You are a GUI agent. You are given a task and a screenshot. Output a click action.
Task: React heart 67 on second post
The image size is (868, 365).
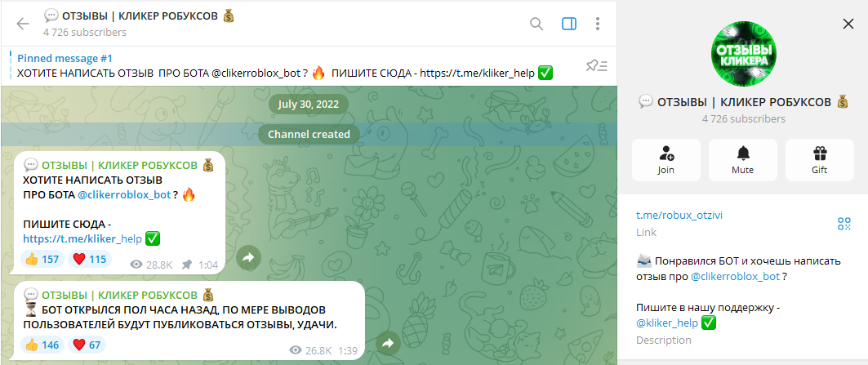[x=87, y=345]
